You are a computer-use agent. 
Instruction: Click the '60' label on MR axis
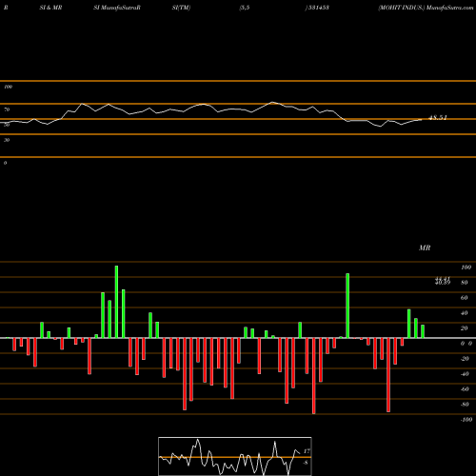pyautogui.click(x=465, y=298)
